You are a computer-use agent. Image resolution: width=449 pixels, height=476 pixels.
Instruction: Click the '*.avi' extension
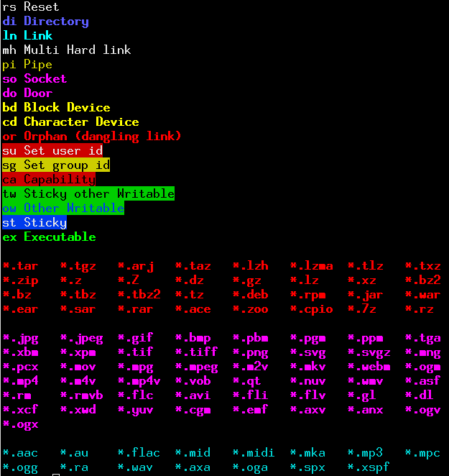(x=193, y=395)
